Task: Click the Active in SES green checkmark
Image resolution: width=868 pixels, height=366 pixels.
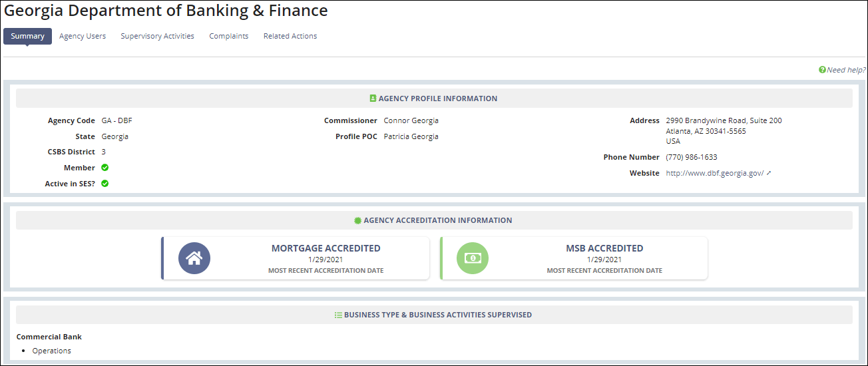Action: click(105, 184)
